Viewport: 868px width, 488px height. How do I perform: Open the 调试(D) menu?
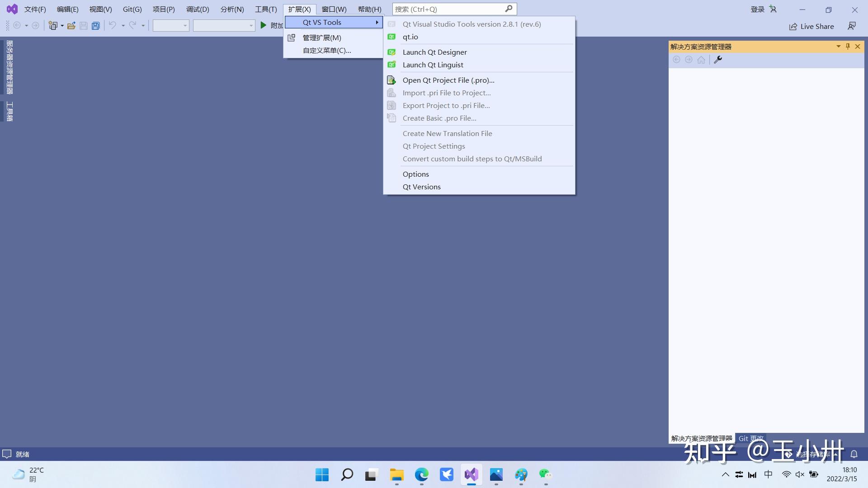198,9
